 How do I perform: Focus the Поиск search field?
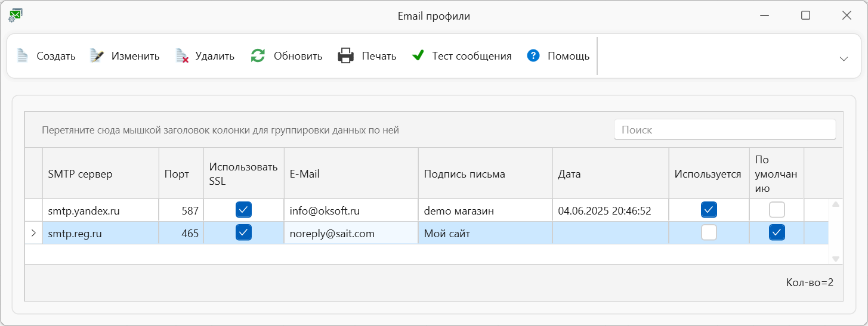[725, 129]
